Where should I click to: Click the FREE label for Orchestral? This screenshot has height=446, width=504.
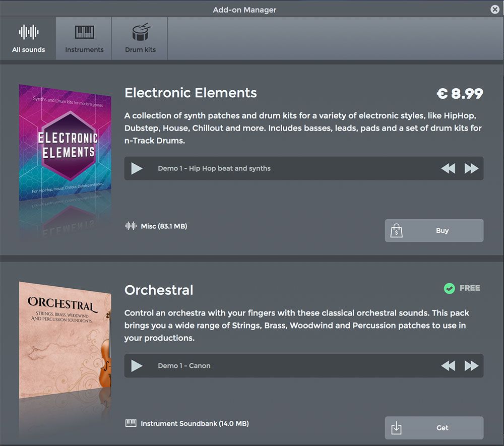coord(470,288)
